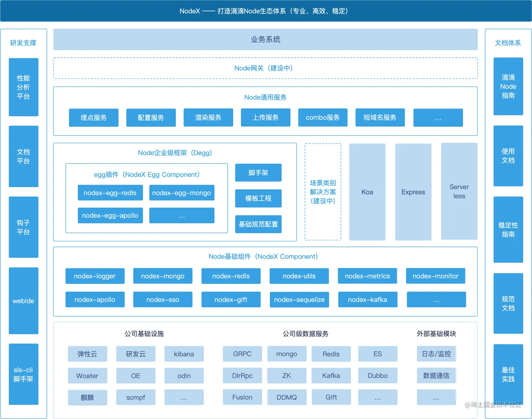
Task: Select the ES block
Action: [378, 354]
